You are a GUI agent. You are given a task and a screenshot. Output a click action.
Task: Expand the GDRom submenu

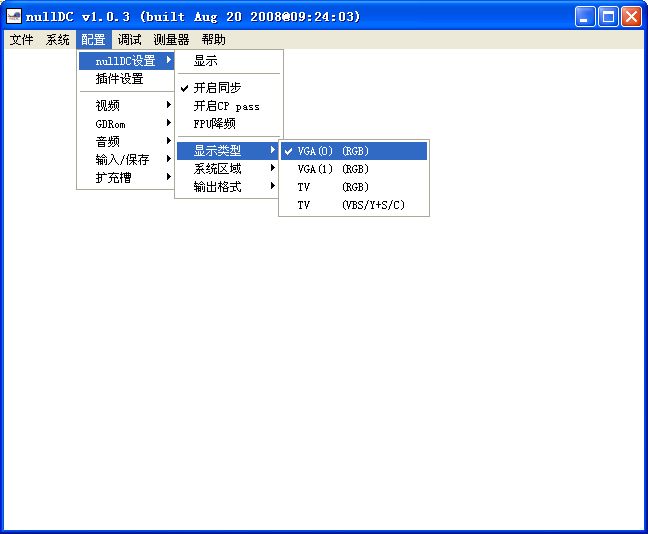[126, 124]
